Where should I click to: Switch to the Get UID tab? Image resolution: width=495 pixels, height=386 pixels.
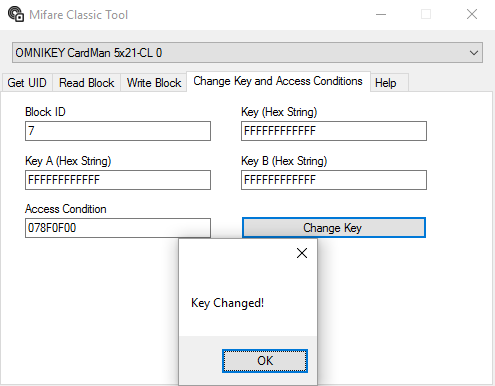point(27,83)
